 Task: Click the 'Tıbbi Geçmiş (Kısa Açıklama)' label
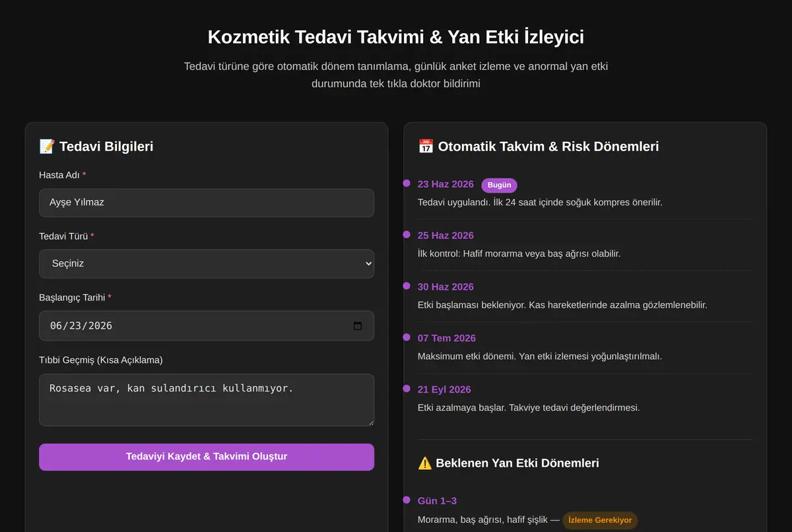101,360
